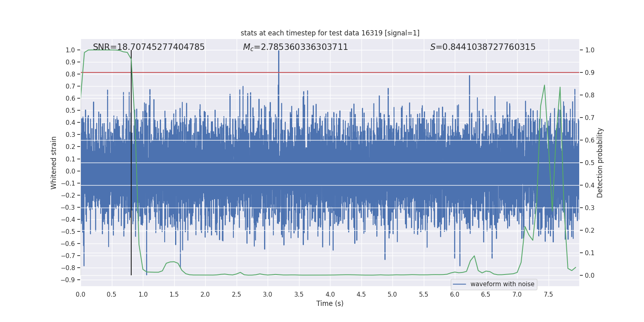
Task: Click the "Whitened strain" axis label
Action: pos(54,163)
